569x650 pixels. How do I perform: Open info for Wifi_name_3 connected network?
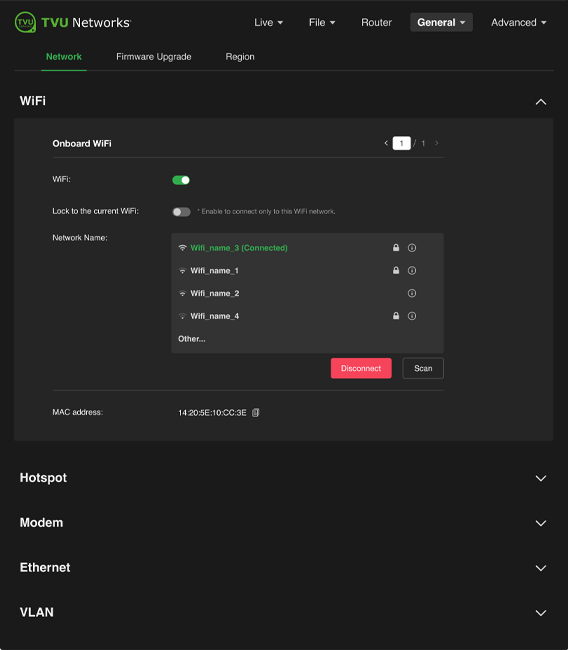(x=412, y=248)
